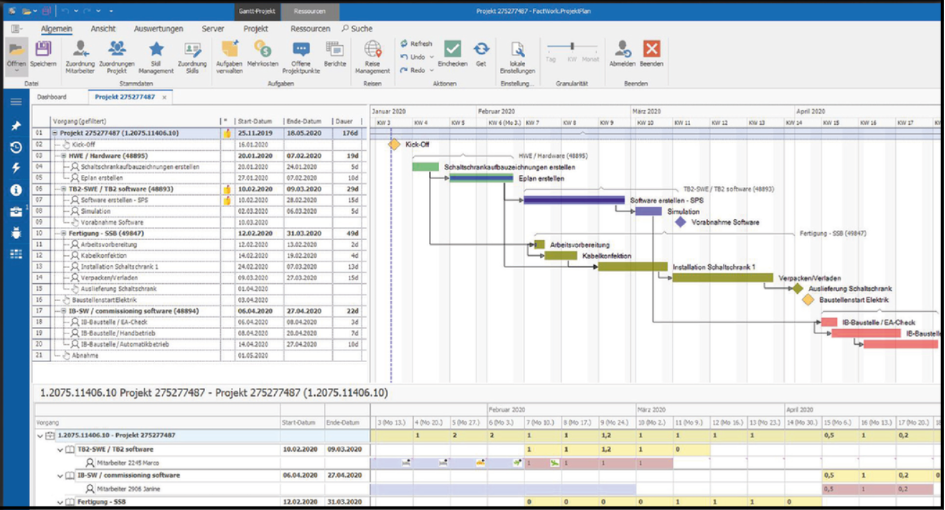Open Berichte reports icon

click(x=334, y=49)
